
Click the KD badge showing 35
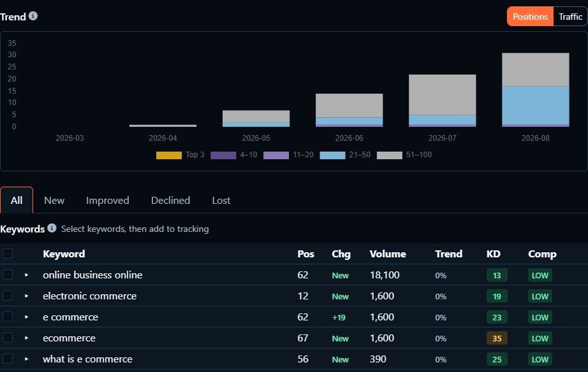click(497, 338)
